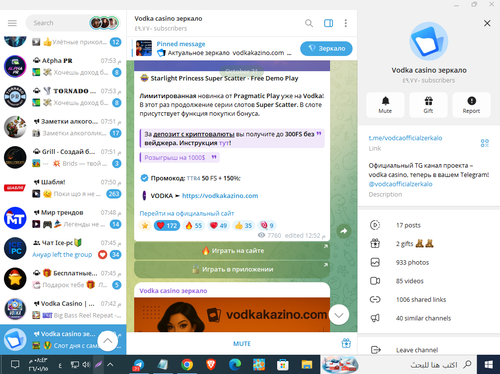Toggle the lollipop 9 reaction
Image resolution: width=500 pixels, height=374 pixels.
pyautogui.click(x=267, y=226)
